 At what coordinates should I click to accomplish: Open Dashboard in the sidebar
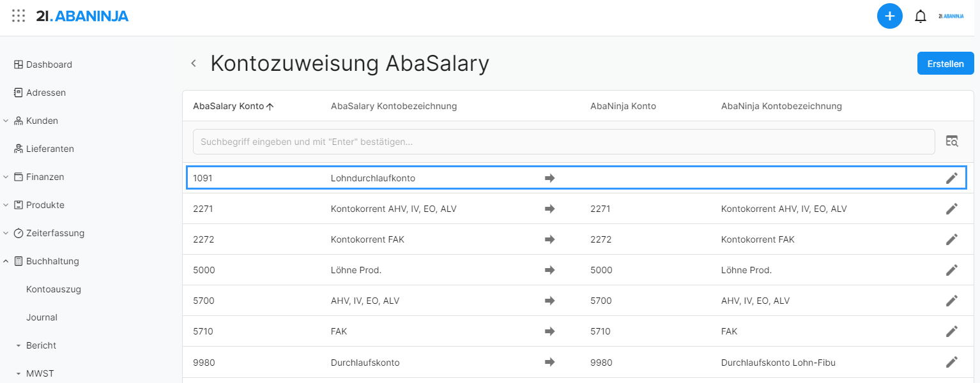coord(49,64)
